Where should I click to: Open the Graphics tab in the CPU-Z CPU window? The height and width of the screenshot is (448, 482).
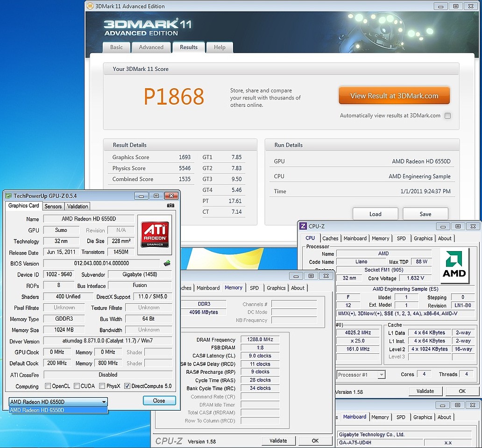click(x=423, y=238)
